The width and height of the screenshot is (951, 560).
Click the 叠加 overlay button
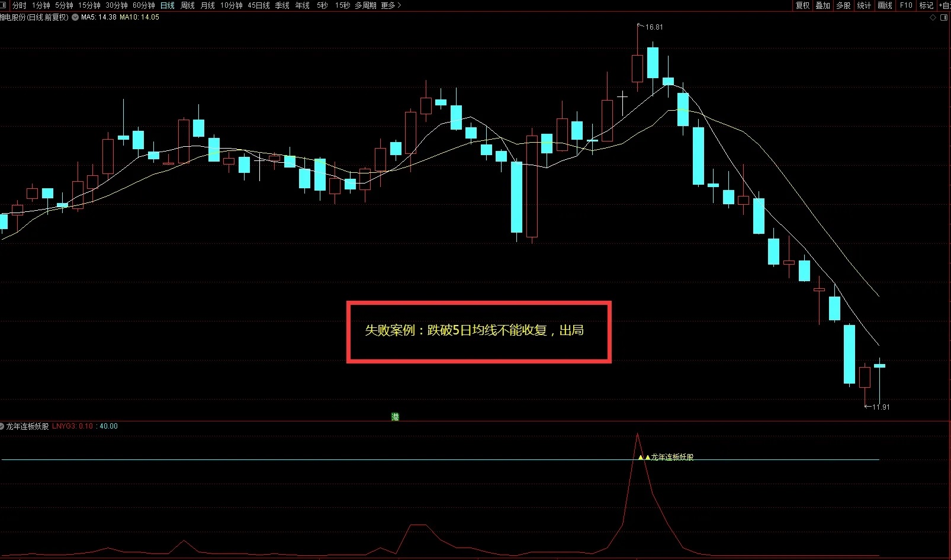823,5
